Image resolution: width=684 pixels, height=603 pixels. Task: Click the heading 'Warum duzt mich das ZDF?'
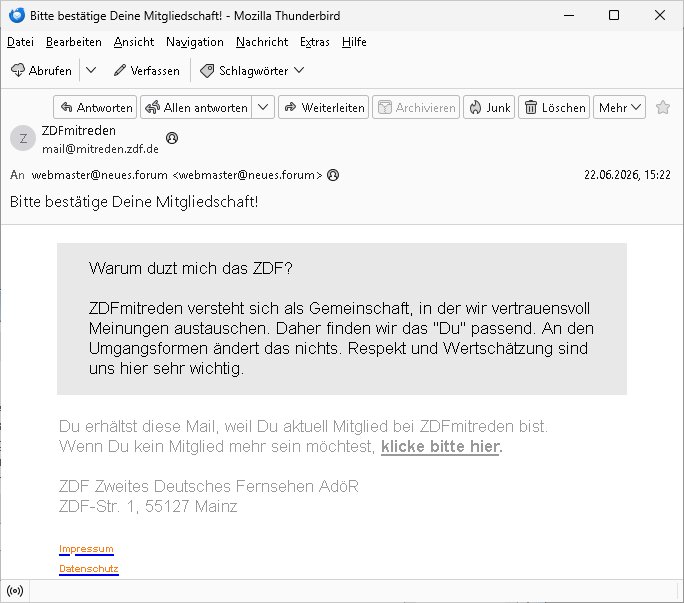[x=191, y=268]
